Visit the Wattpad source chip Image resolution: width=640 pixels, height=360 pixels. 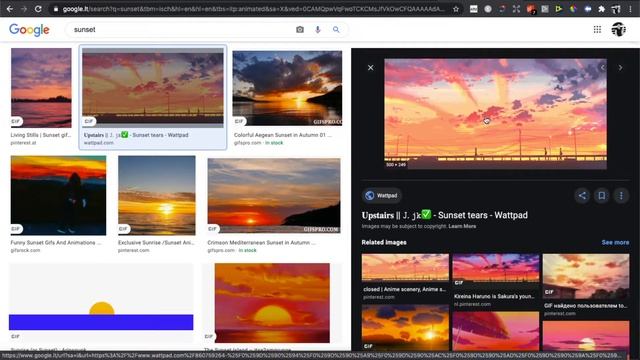click(381, 196)
